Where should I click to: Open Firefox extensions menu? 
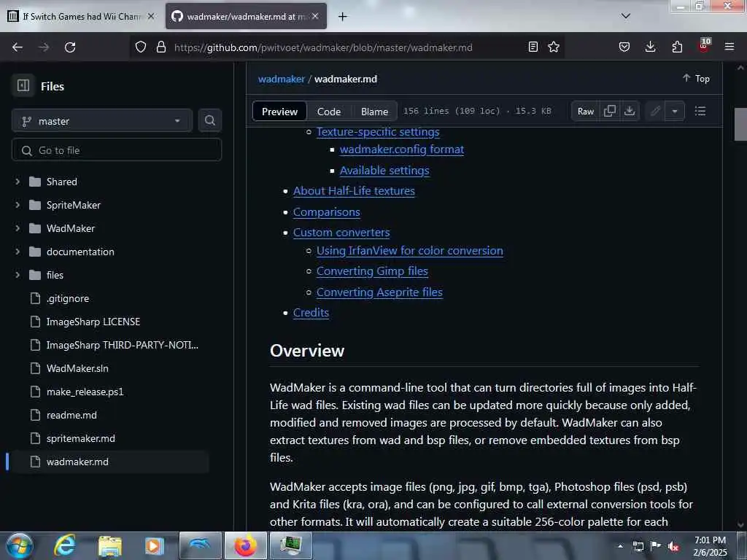click(677, 47)
